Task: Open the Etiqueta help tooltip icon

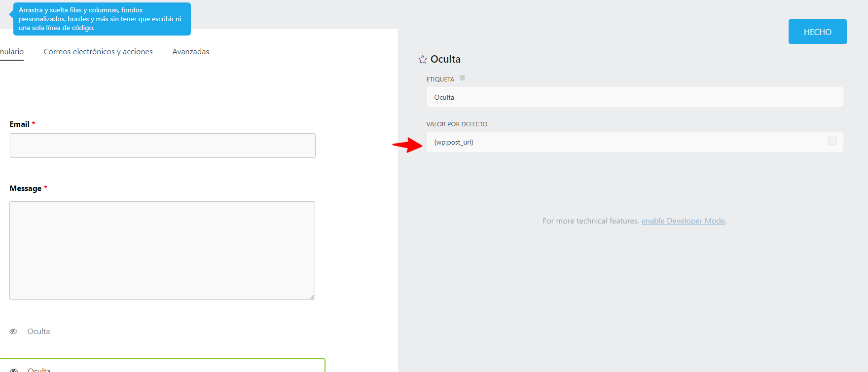Action: (462, 78)
